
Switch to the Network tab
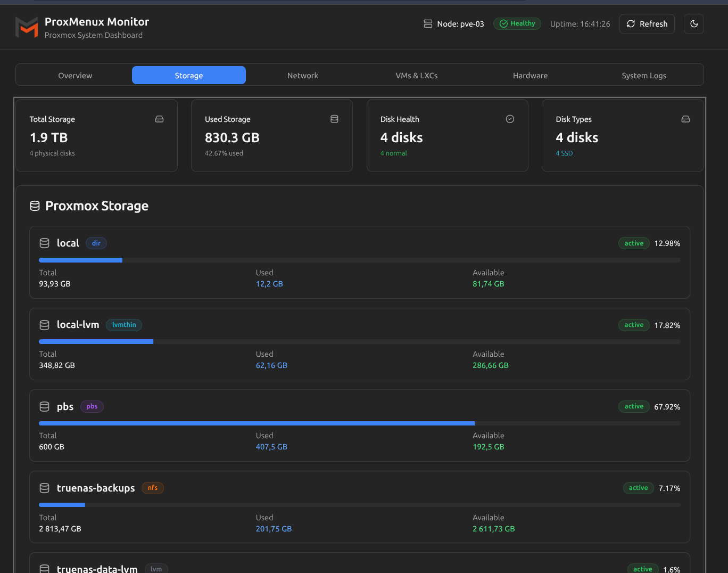coord(302,76)
